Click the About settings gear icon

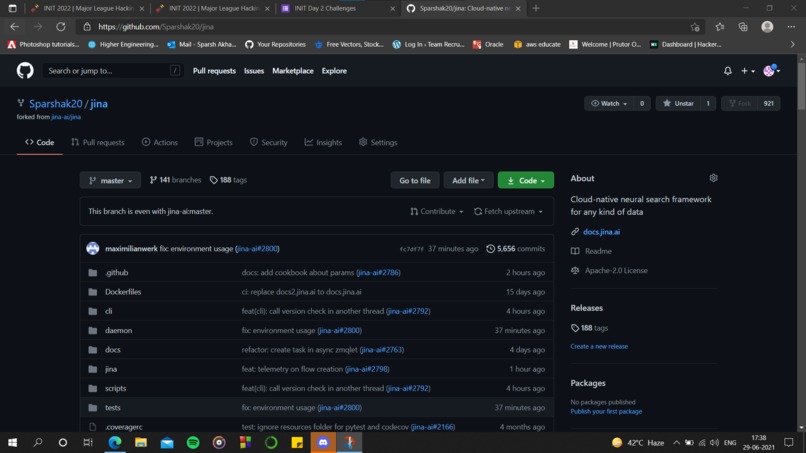(x=713, y=178)
